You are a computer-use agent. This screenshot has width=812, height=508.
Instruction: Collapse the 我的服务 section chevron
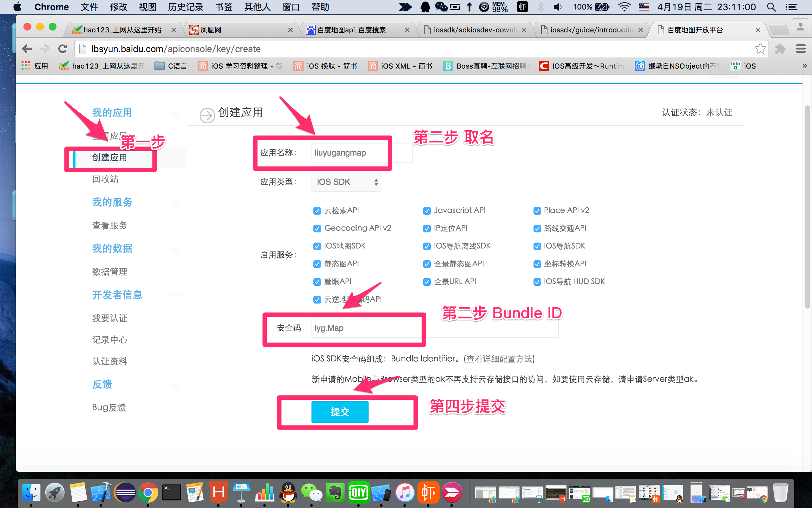click(176, 203)
